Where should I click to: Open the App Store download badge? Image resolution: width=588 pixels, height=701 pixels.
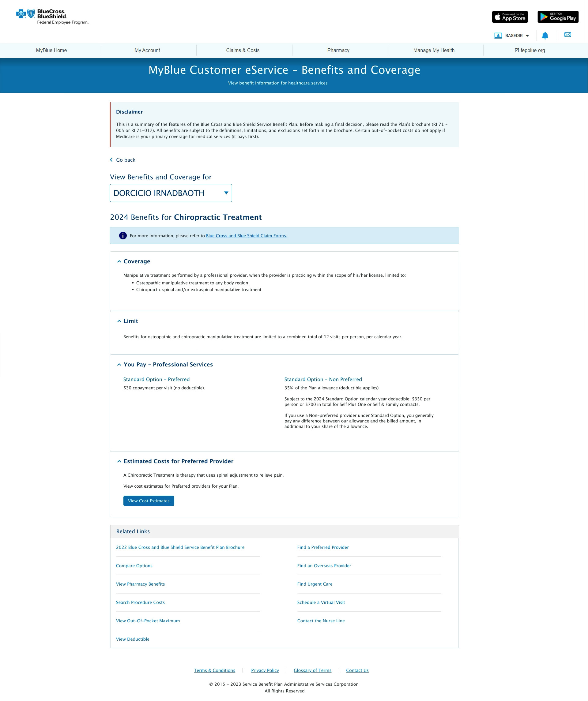[x=510, y=17]
